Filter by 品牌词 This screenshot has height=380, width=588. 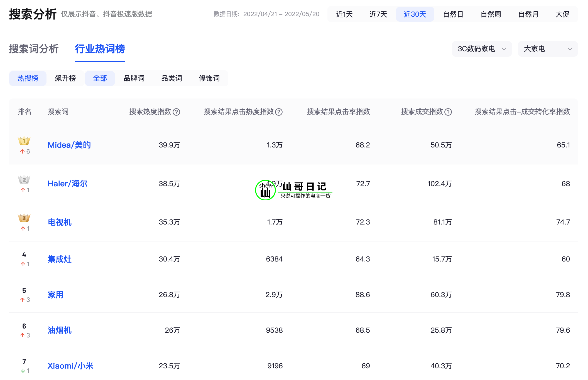pos(134,78)
